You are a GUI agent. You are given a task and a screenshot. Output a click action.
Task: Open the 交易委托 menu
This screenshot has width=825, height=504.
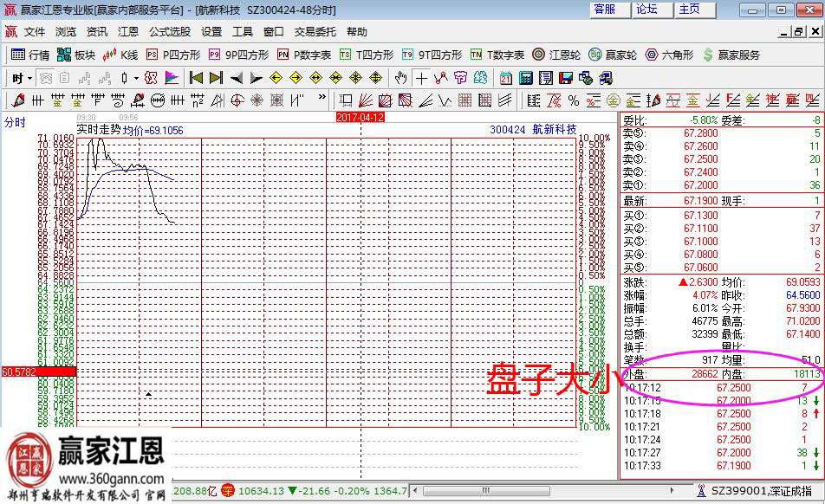[315, 31]
